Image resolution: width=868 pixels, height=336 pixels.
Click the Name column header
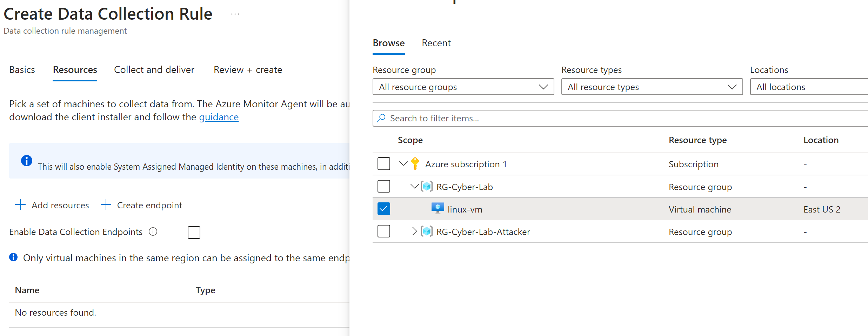point(27,290)
